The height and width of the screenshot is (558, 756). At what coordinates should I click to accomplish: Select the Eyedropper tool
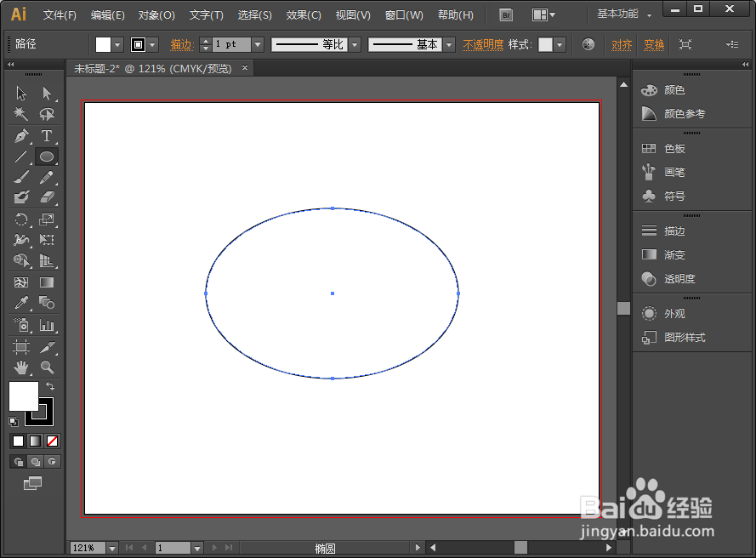tap(20, 303)
